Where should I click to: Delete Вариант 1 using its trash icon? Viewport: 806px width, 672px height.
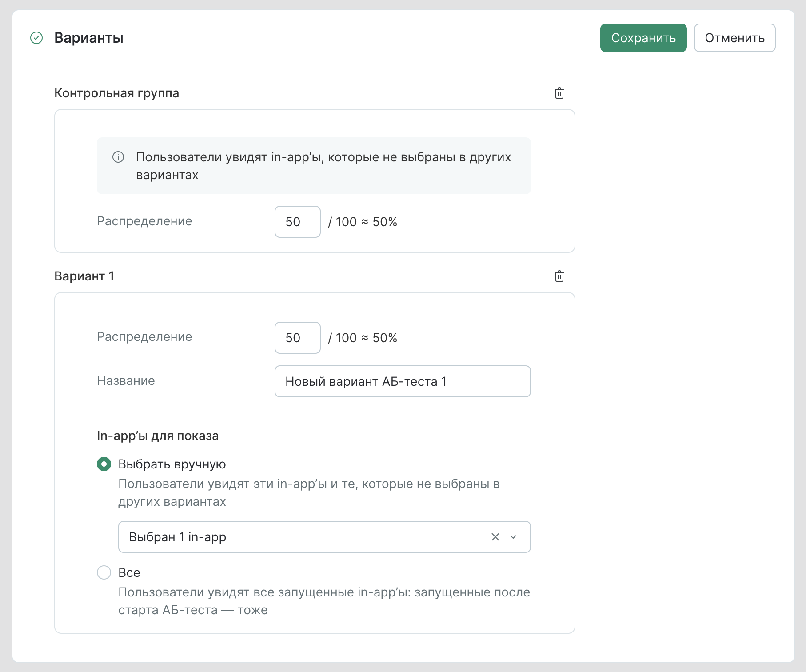559,276
